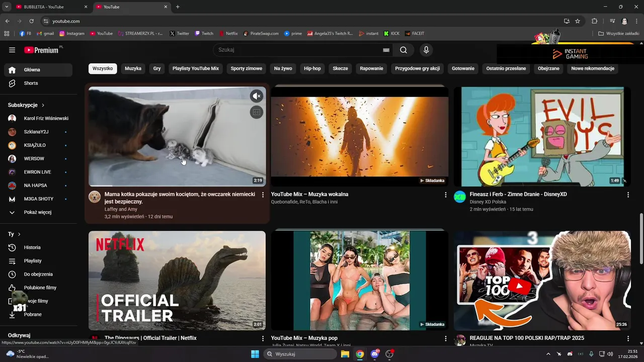Click the magnifier search button

[404, 50]
